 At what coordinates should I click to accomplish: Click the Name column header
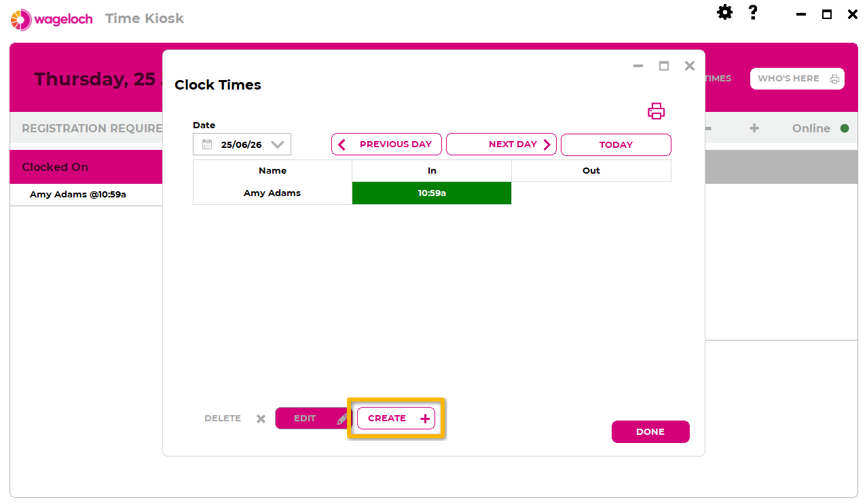point(272,171)
